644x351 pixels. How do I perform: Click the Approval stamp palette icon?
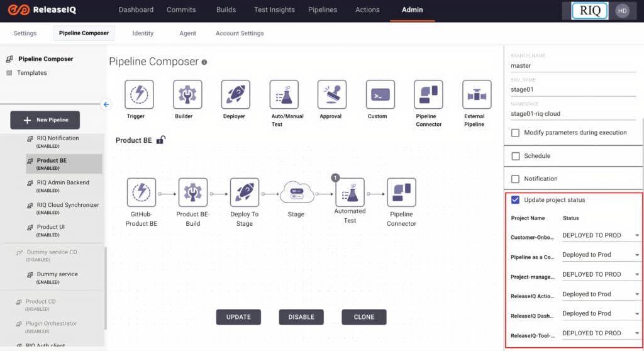point(332,94)
